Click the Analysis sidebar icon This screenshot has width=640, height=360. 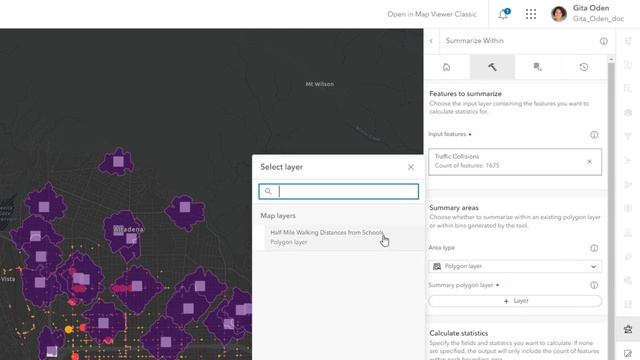[628, 329]
